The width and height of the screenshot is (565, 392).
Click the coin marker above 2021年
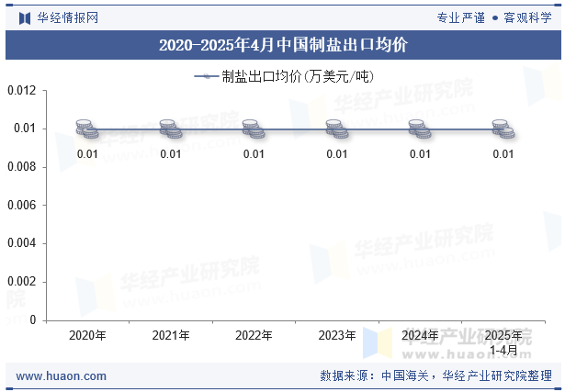point(171,129)
